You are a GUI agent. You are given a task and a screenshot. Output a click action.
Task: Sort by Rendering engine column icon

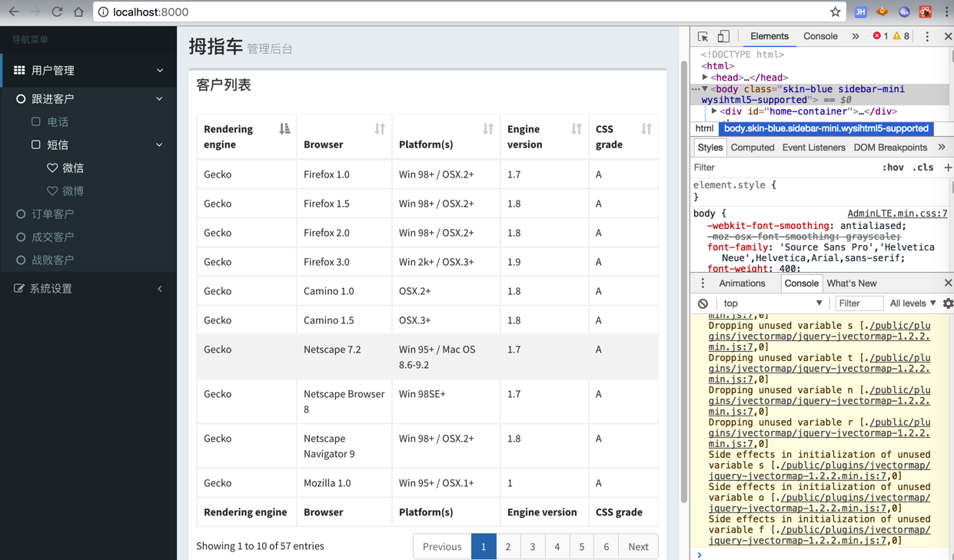pyautogui.click(x=284, y=129)
